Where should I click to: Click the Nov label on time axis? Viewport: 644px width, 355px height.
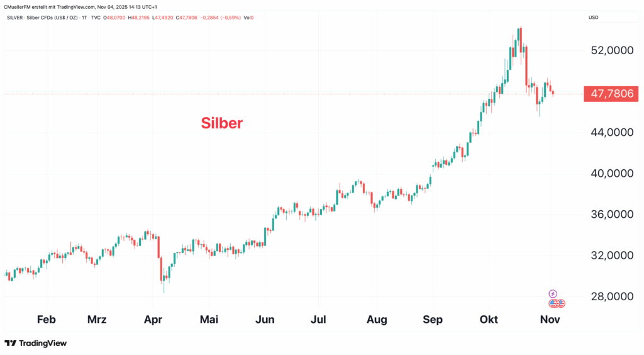click(x=550, y=320)
